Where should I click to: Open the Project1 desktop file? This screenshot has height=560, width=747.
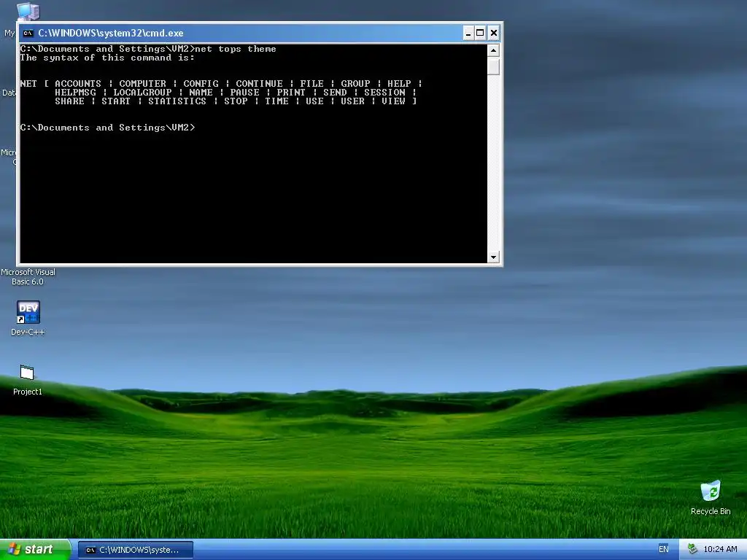27,379
